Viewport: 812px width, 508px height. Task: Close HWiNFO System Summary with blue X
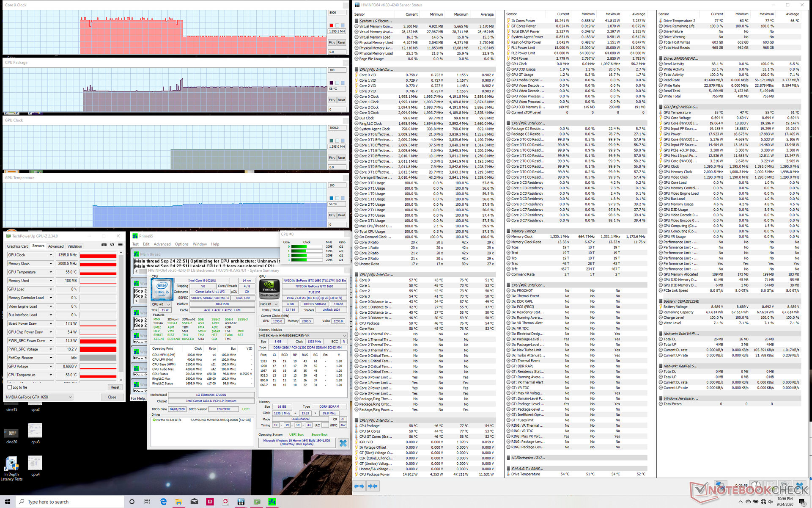[343, 443]
